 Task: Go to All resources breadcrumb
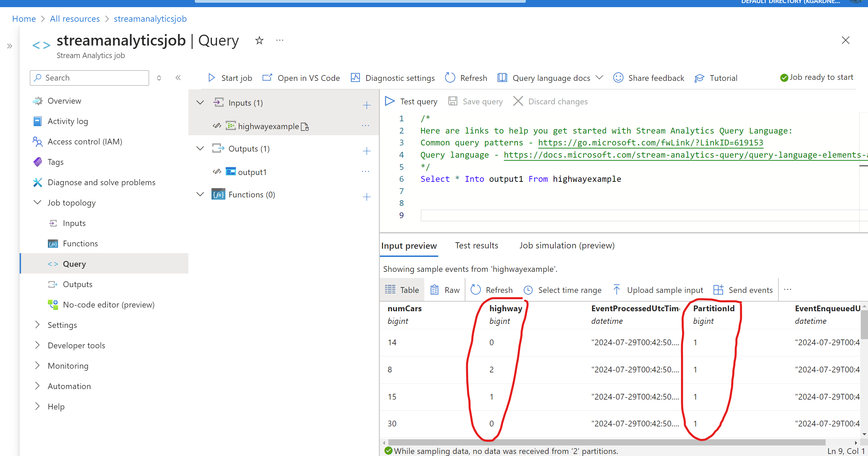tap(75, 19)
